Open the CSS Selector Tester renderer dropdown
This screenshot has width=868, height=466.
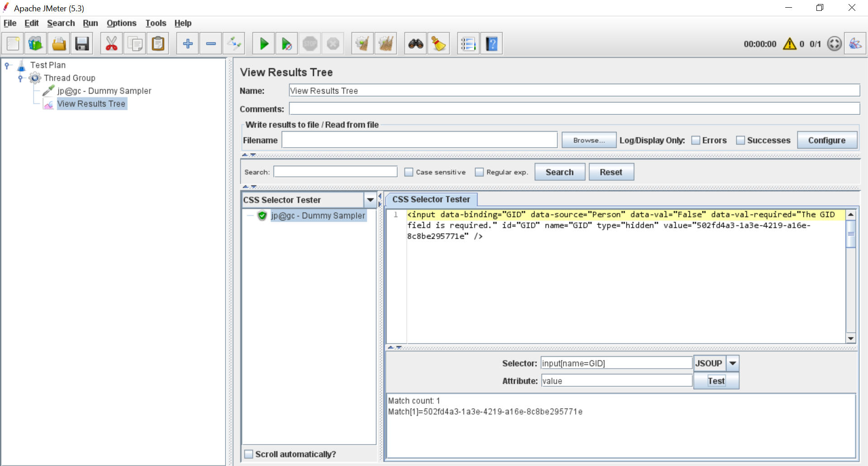click(370, 200)
